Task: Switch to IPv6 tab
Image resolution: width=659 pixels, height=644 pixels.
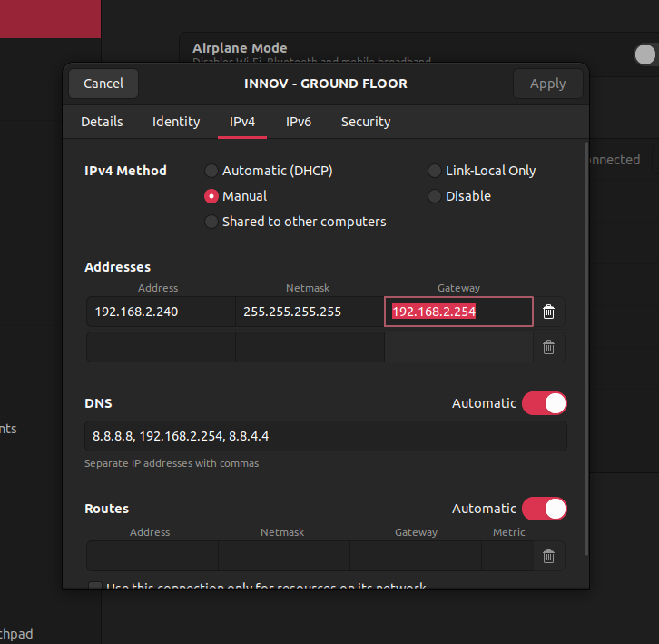Action: point(299,122)
